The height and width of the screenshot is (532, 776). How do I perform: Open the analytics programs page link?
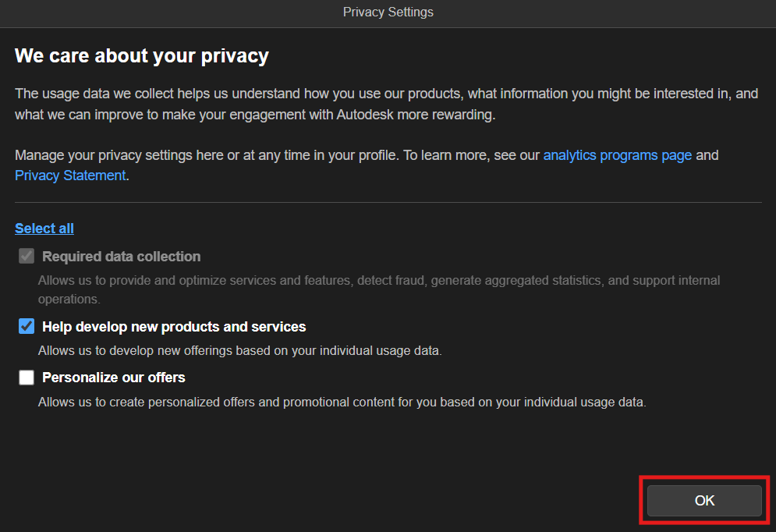(x=617, y=155)
